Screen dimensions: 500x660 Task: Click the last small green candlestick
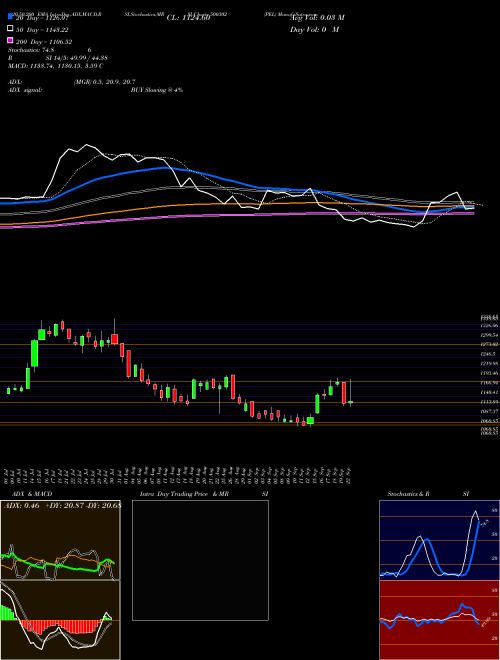(351, 402)
